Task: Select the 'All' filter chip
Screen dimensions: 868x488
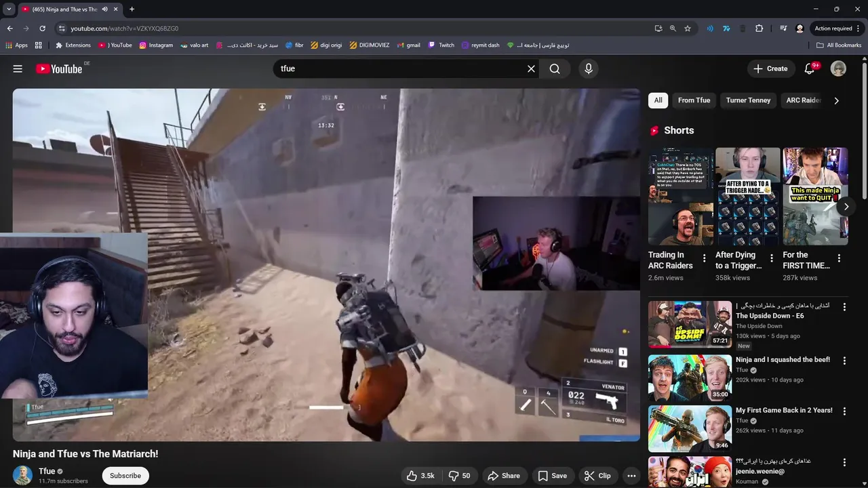Action: click(658, 100)
